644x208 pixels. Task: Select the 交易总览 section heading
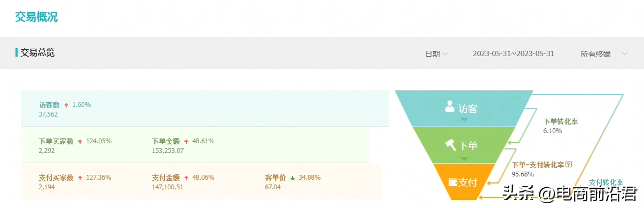click(x=37, y=52)
